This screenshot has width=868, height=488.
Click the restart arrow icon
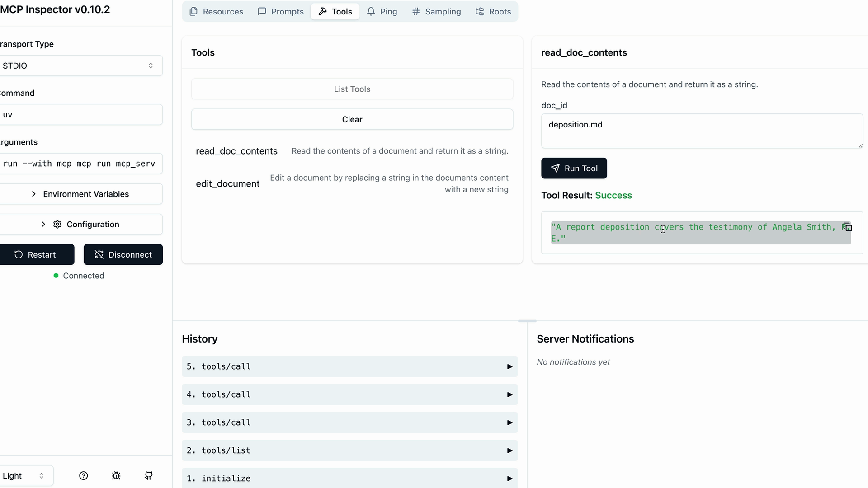[x=19, y=254]
